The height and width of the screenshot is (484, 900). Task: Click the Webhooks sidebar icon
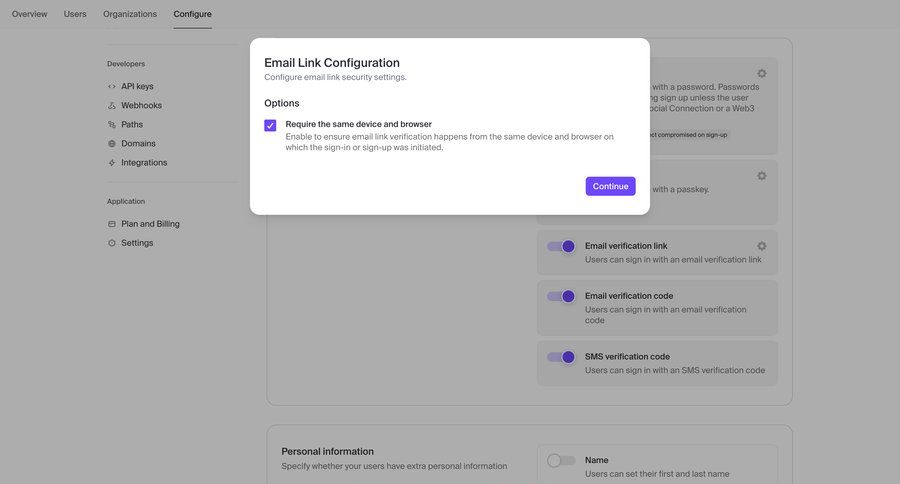pos(112,106)
